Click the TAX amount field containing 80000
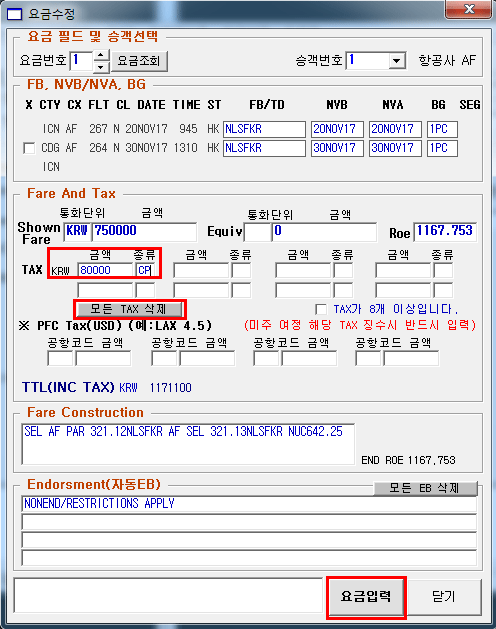 [106, 270]
